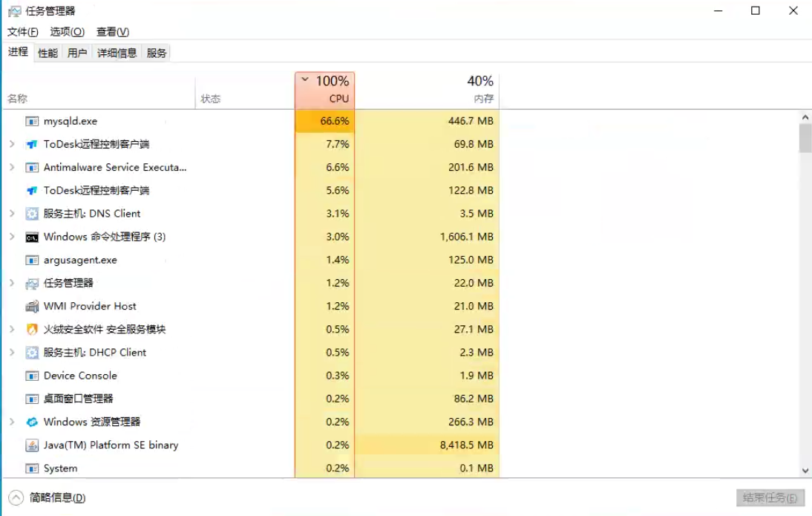Select the 火绒安全软件 shield icon

pos(32,330)
